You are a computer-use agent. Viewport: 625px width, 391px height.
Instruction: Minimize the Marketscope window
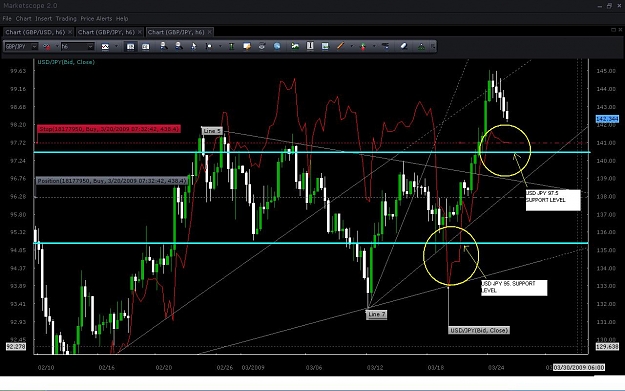[600, 6]
